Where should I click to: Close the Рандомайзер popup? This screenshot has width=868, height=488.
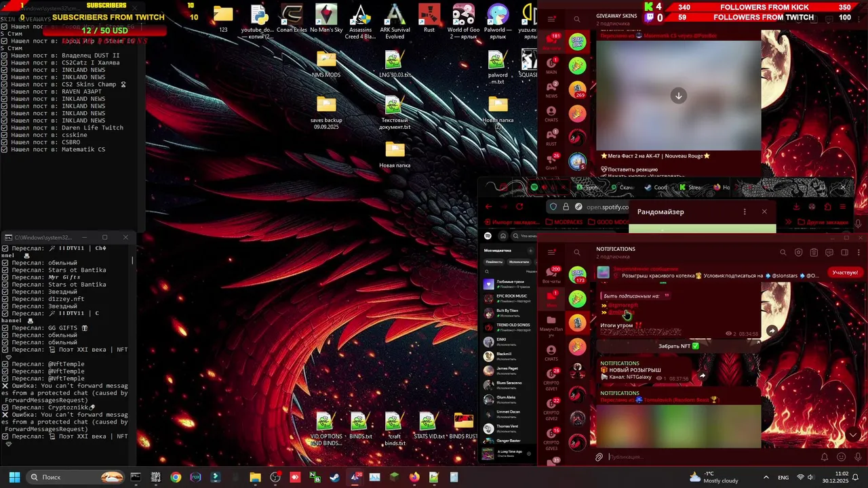tap(764, 211)
